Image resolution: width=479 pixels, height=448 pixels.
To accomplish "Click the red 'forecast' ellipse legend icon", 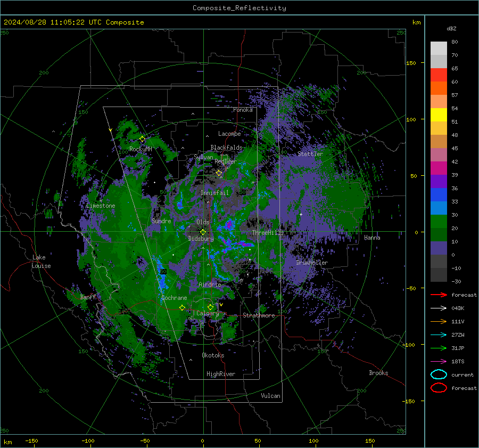I will (x=439, y=388).
